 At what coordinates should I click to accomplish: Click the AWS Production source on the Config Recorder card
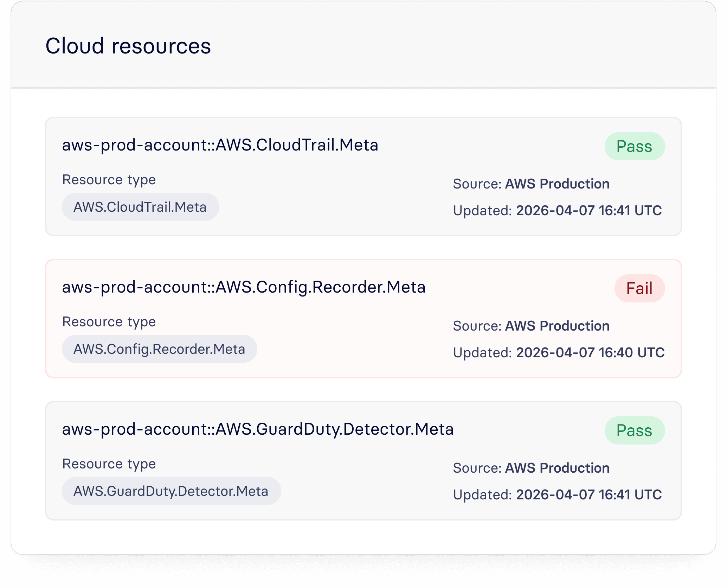[557, 326]
